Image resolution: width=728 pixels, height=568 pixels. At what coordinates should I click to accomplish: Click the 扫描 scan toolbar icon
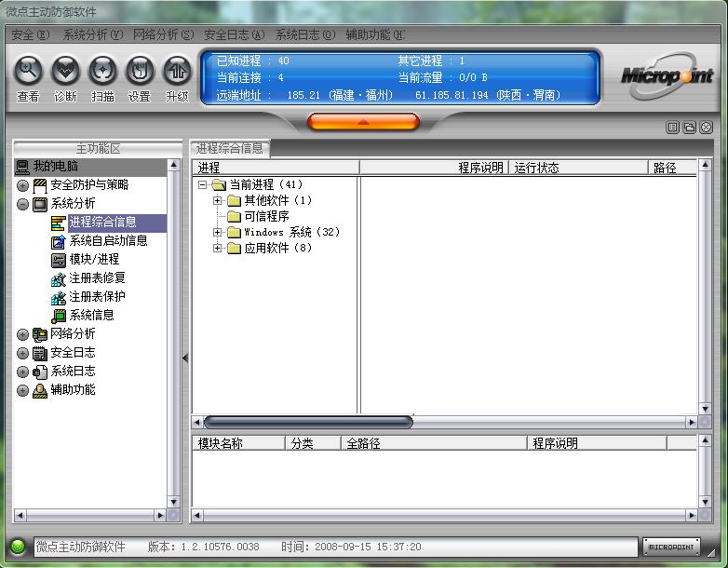click(x=102, y=70)
